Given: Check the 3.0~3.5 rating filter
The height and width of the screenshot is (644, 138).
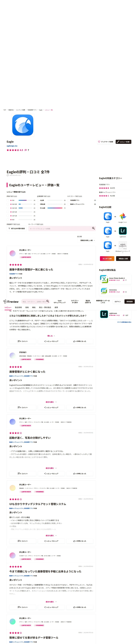Looking at the screenshot, I should coord(8,208).
